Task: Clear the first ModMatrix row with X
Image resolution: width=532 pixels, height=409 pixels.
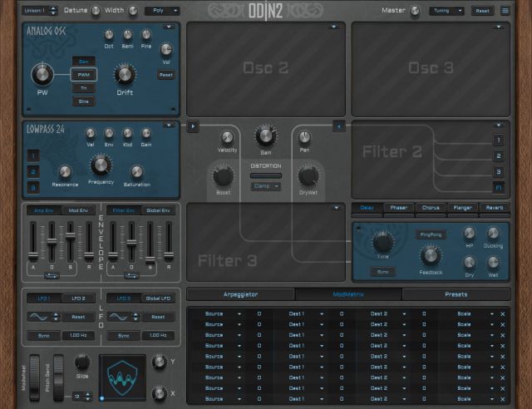Action: click(x=502, y=314)
